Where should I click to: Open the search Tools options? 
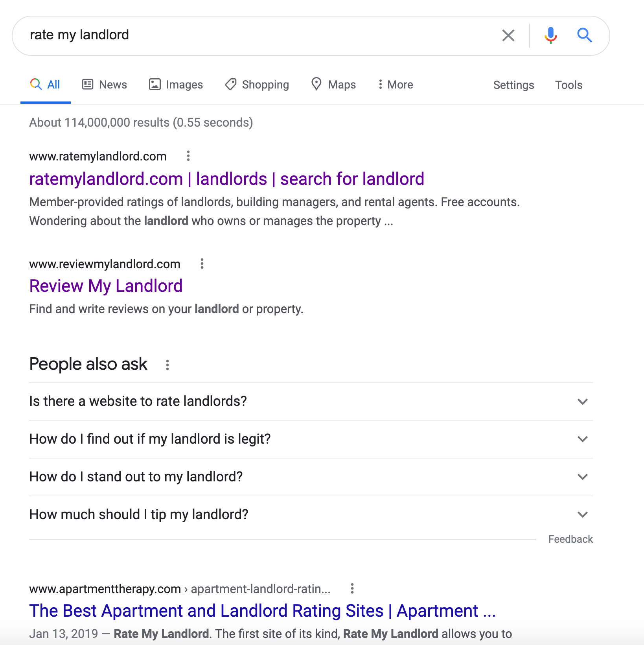pyautogui.click(x=569, y=85)
